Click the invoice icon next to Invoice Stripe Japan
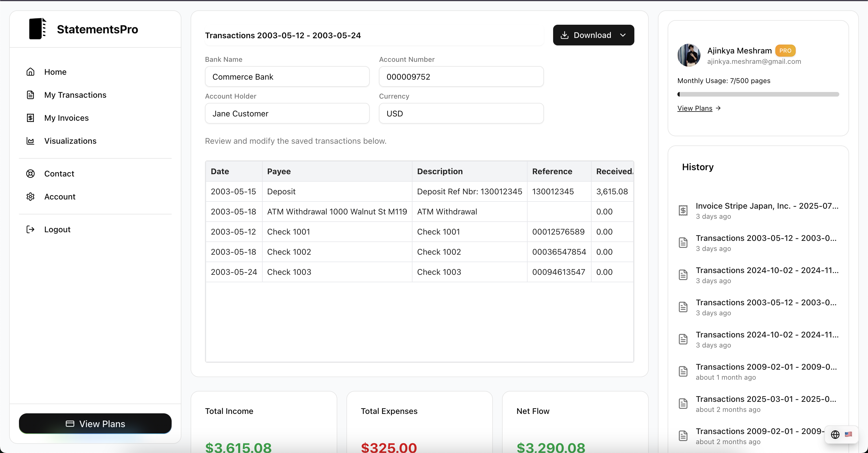868x453 pixels. point(683,210)
